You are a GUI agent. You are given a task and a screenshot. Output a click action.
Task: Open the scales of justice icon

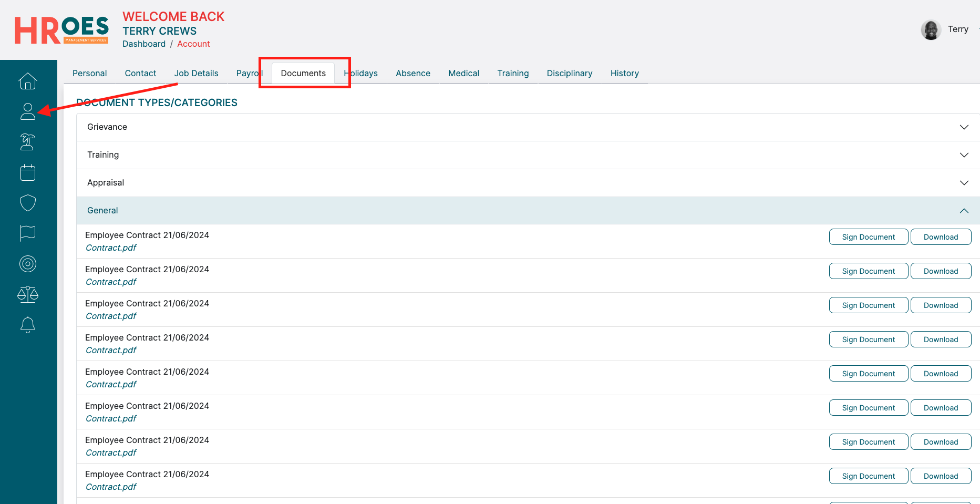click(x=28, y=294)
